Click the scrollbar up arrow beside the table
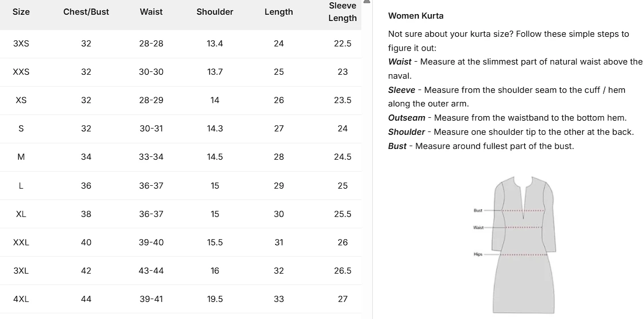Screen dimensions: 644x319 [x=367, y=2]
